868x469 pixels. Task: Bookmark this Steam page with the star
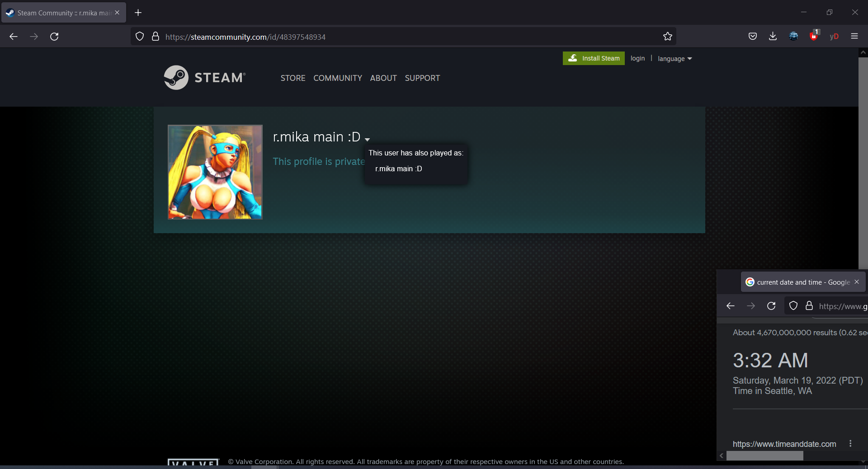point(668,37)
